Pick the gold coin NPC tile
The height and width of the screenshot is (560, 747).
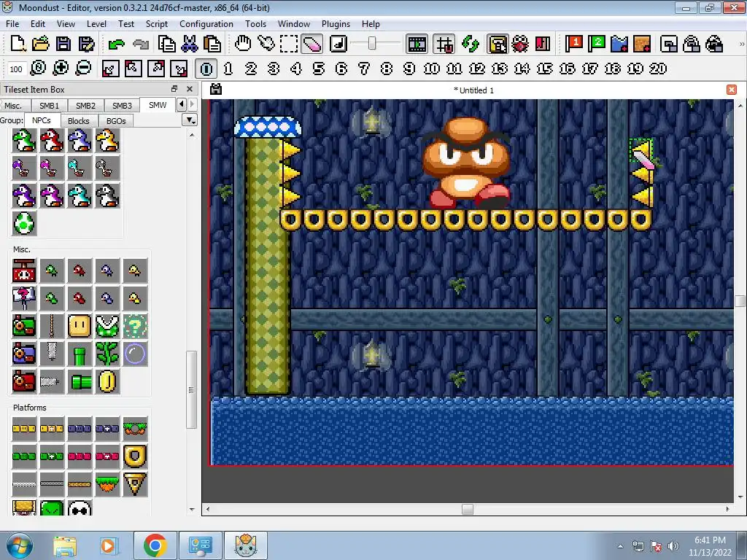tap(107, 381)
